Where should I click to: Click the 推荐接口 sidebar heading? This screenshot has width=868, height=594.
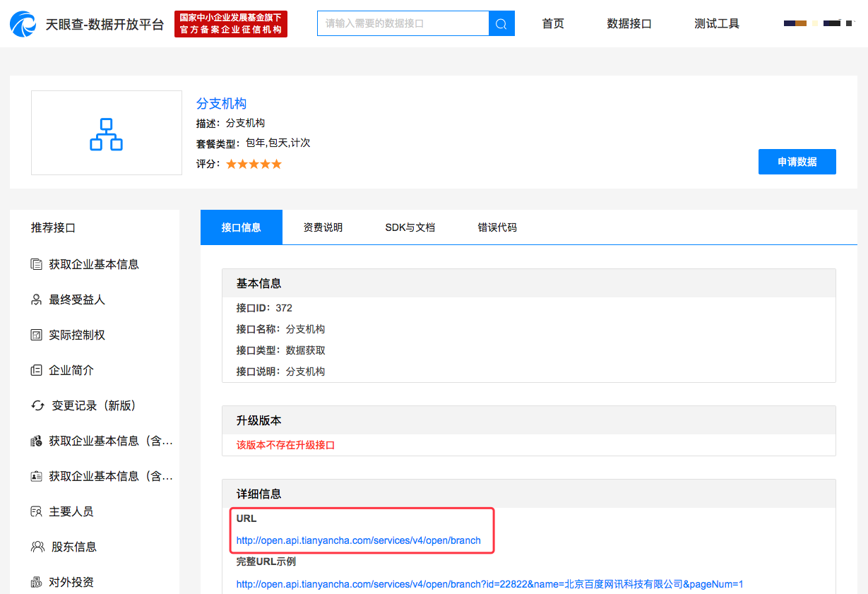click(x=53, y=227)
